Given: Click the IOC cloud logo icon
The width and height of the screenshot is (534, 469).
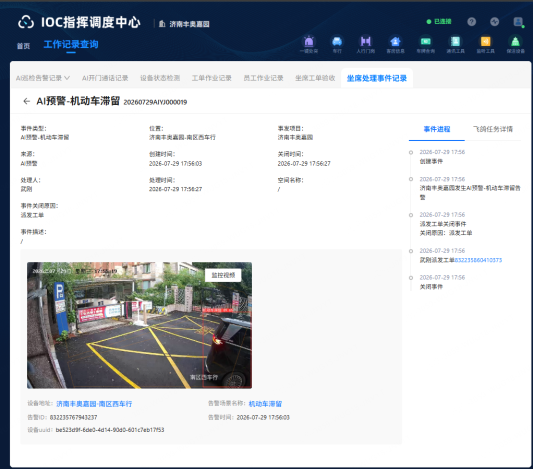Looking at the screenshot, I should pos(26,22).
